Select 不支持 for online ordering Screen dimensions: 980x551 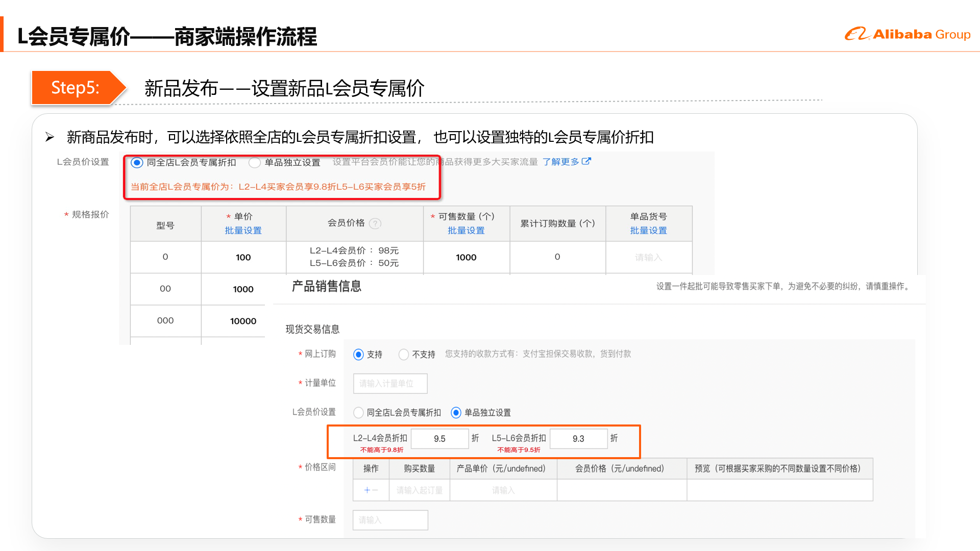[x=404, y=354]
